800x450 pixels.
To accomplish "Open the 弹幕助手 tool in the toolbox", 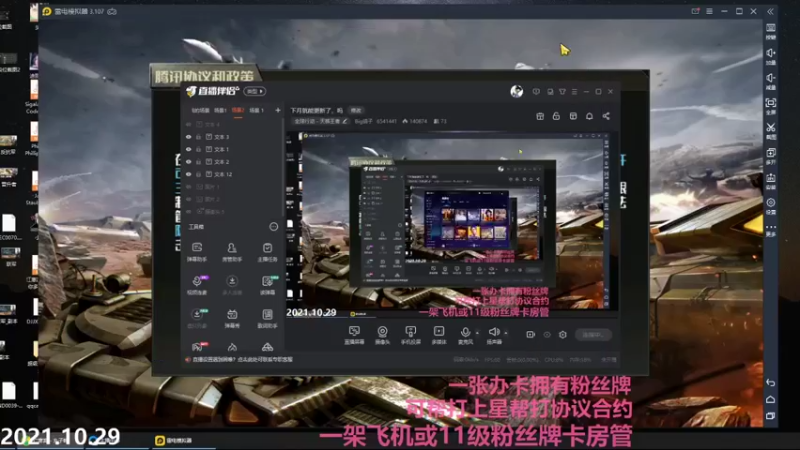I will 197,252.
